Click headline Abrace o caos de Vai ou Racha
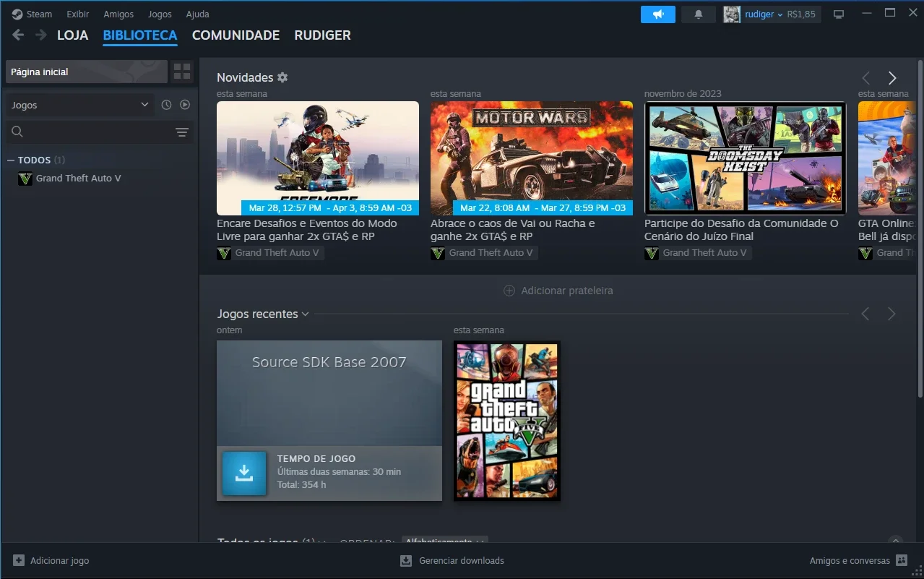This screenshot has height=579, width=924. [513, 230]
